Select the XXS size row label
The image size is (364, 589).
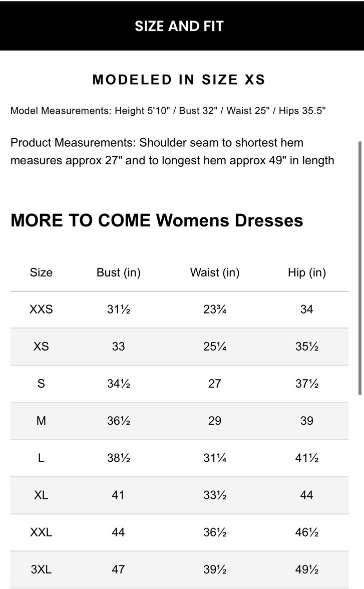point(41,310)
